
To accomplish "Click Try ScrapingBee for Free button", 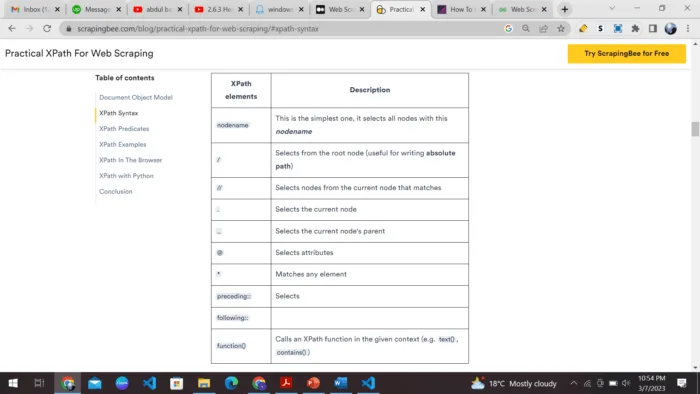I will point(626,54).
